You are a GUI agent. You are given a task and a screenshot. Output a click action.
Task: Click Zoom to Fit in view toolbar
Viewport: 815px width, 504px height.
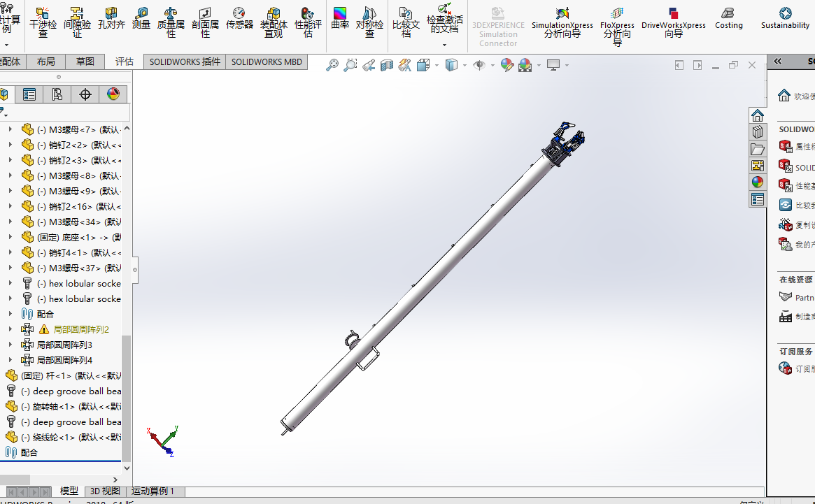332,65
